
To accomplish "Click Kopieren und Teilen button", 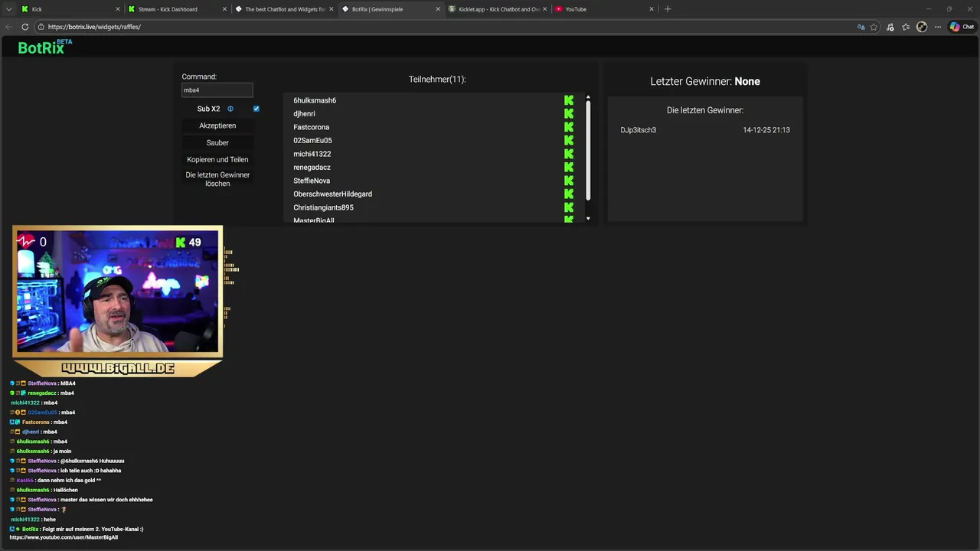I will (217, 159).
